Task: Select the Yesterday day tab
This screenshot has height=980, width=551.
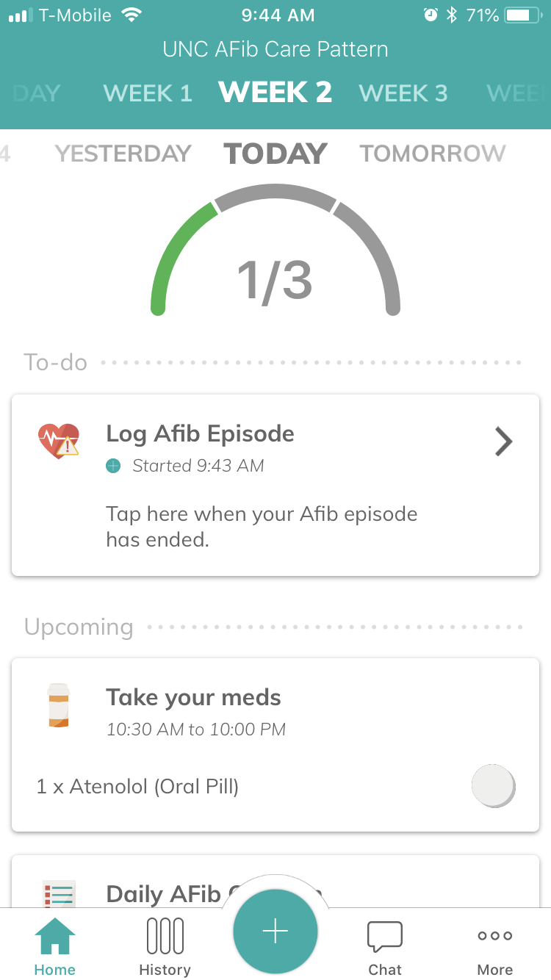Action: click(123, 154)
